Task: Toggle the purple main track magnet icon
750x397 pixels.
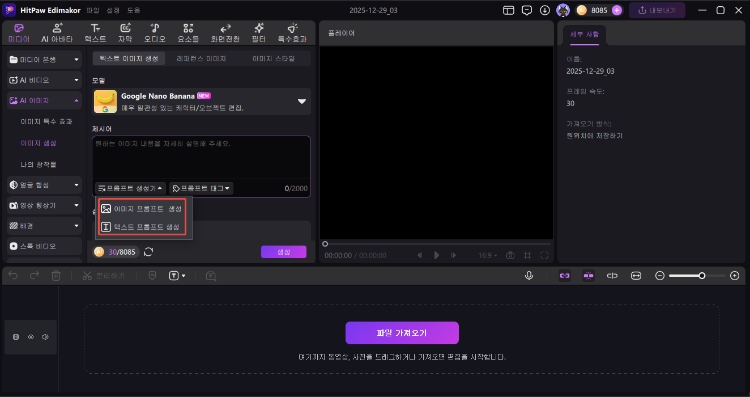Action: tap(565, 276)
